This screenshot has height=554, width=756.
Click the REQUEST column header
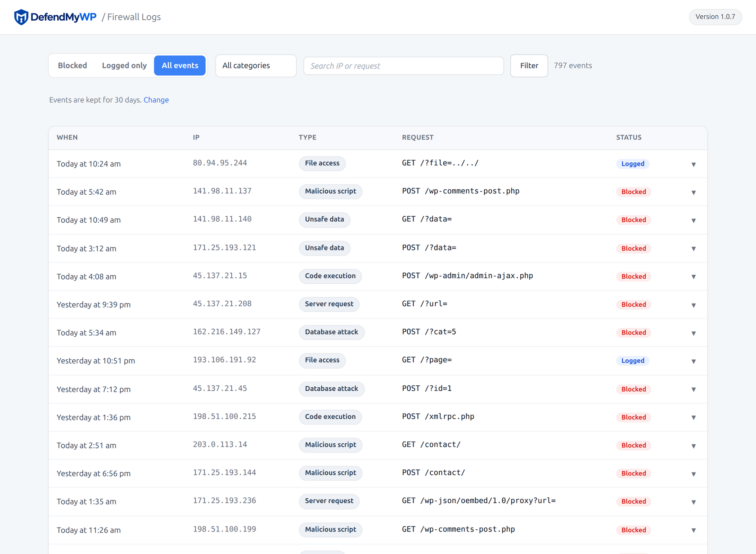tap(418, 138)
